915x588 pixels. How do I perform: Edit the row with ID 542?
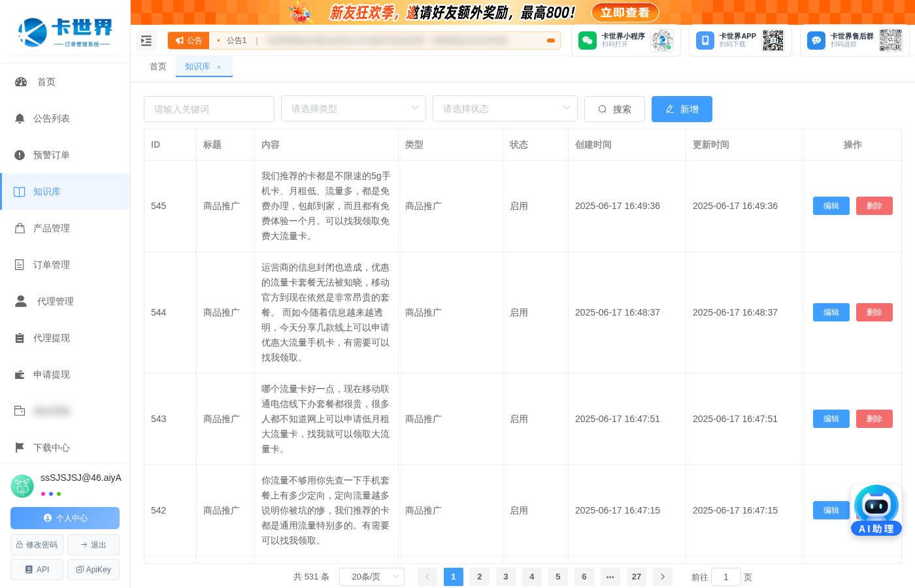tap(831, 510)
